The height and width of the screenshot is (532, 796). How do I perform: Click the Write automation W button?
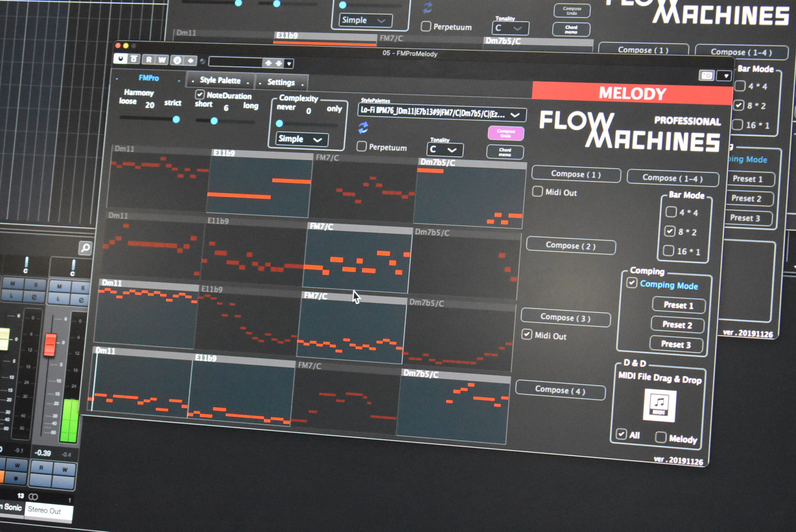tap(162, 60)
